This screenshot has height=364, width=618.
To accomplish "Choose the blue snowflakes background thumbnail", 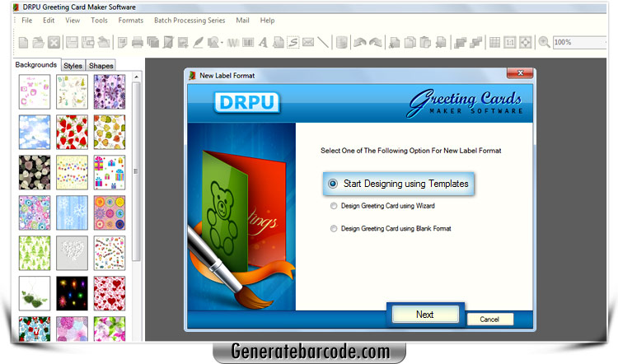I will (72, 212).
